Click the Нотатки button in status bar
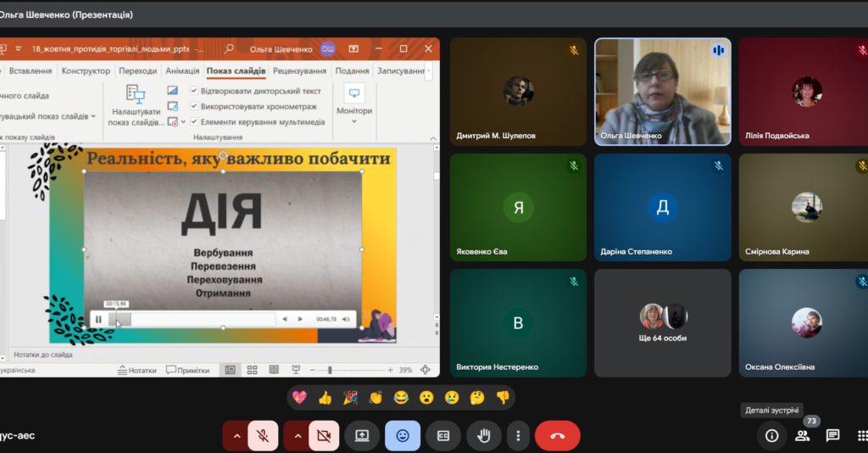The image size is (868, 453). (x=138, y=370)
